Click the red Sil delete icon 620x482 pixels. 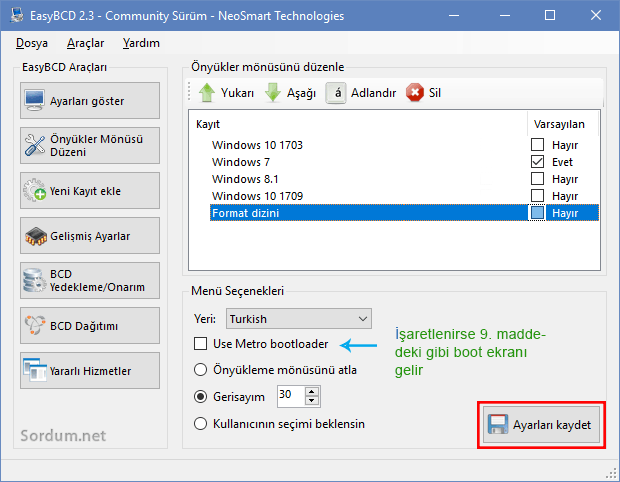click(415, 93)
